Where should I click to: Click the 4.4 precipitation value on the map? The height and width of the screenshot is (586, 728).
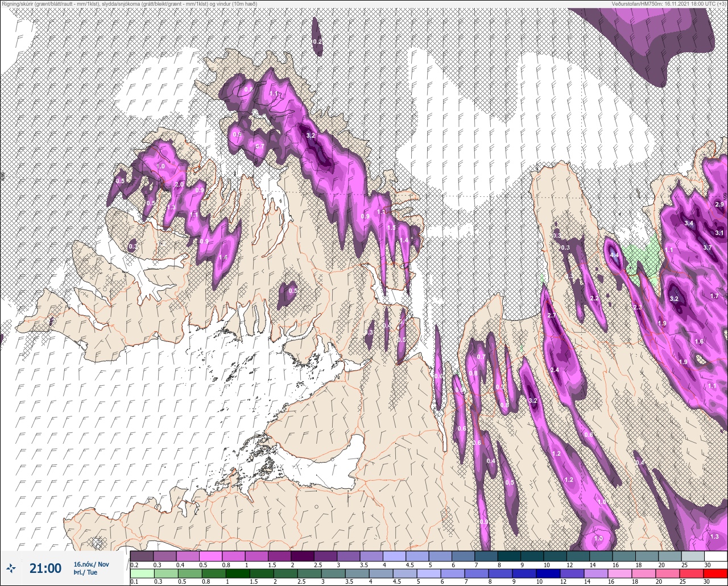[614, 255]
